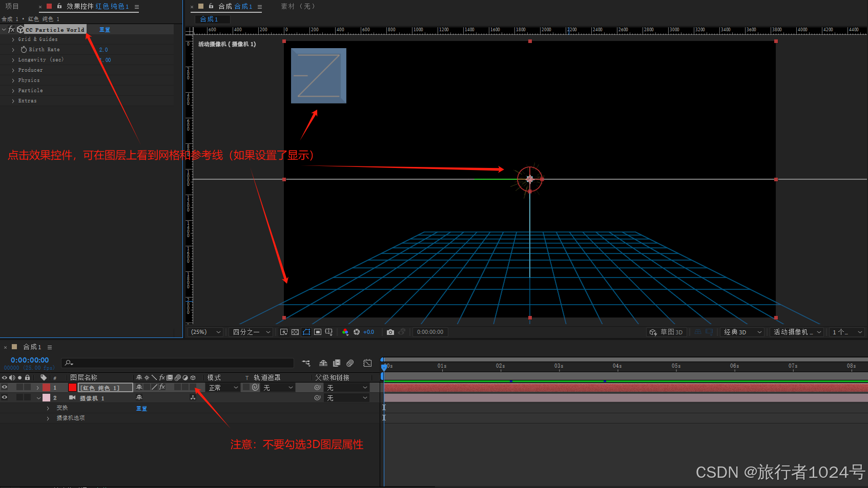The height and width of the screenshot is (488, 868).
Task: Click 重置 reset link for CC Particle World
Action: [x=105, y=30]
